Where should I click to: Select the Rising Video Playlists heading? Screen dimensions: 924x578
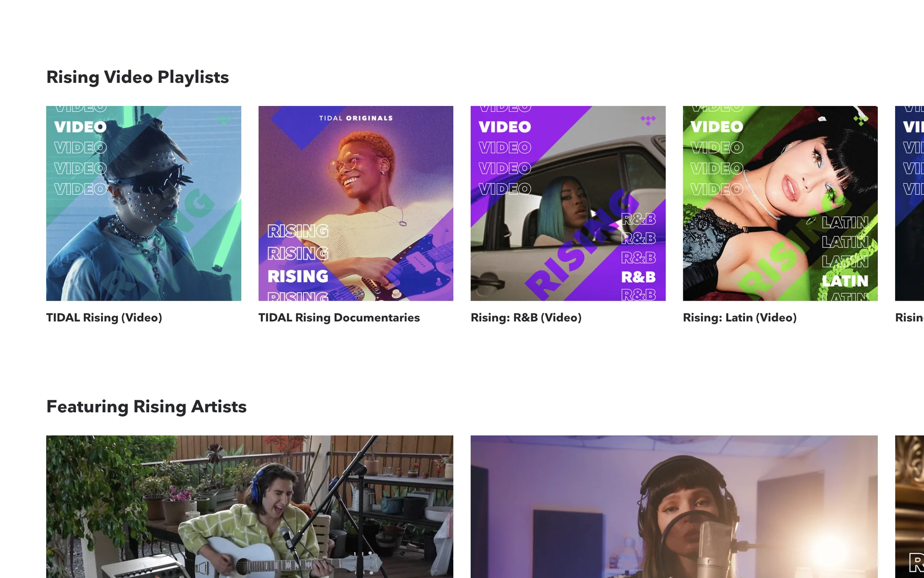138,77
